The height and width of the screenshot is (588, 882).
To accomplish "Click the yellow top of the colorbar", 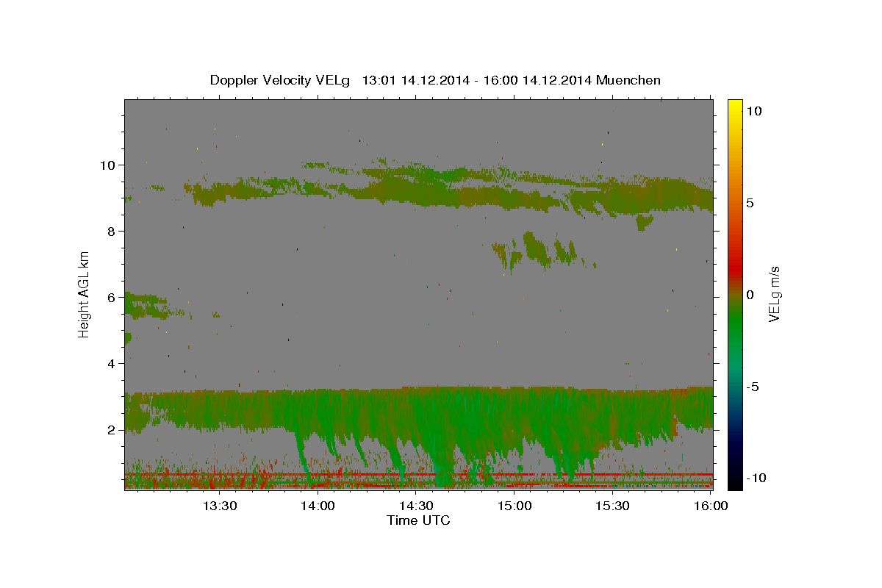I will click(x=735, y=107).
